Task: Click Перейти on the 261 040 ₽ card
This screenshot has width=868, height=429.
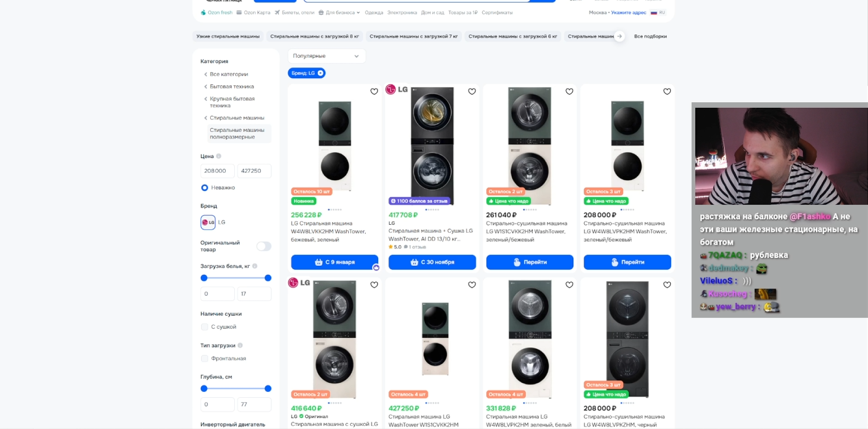Action: 530,262
